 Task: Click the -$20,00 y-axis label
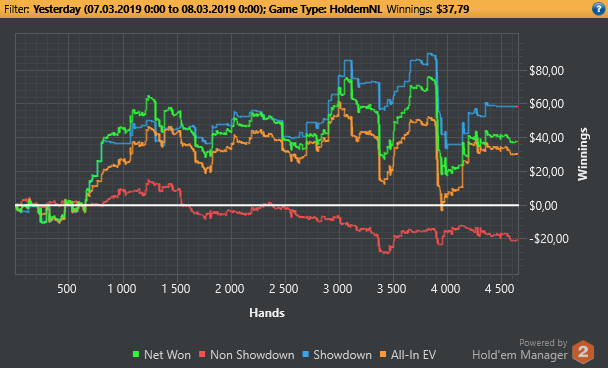(x=548, y=239)
